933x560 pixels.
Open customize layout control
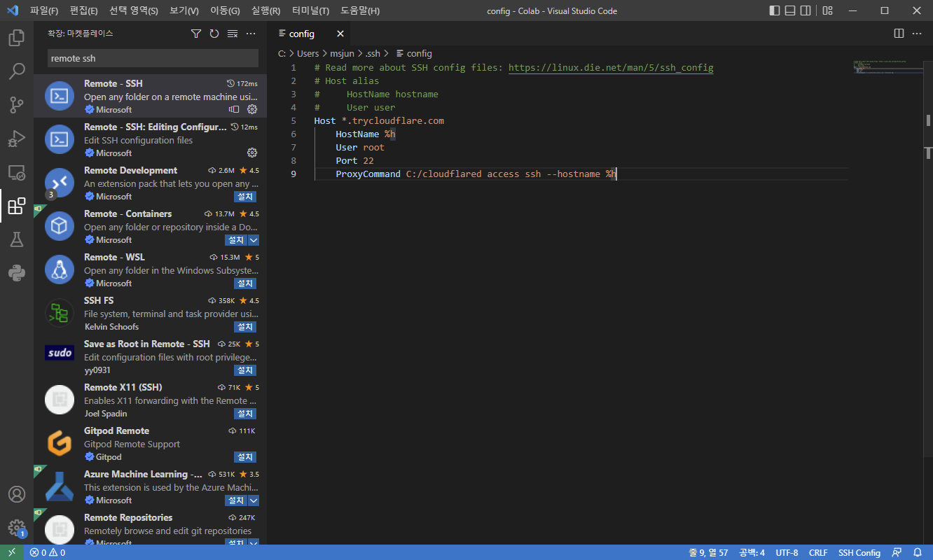828,10
